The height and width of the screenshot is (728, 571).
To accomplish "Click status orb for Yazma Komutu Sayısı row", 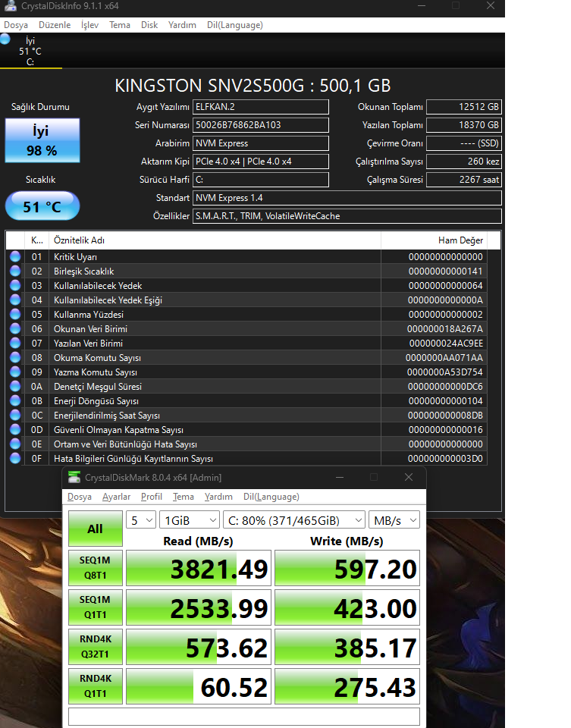I will tap(15, 372).
